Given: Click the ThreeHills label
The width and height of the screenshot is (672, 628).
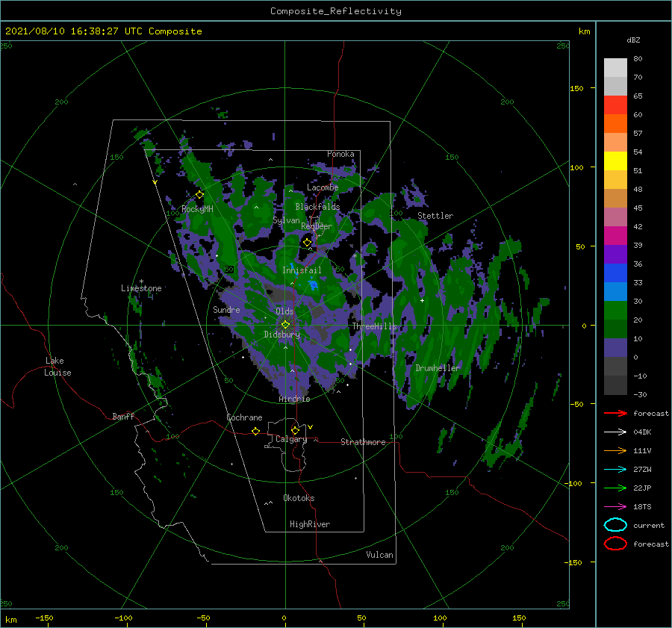Looking at the screenshot, I should (375, 326).
